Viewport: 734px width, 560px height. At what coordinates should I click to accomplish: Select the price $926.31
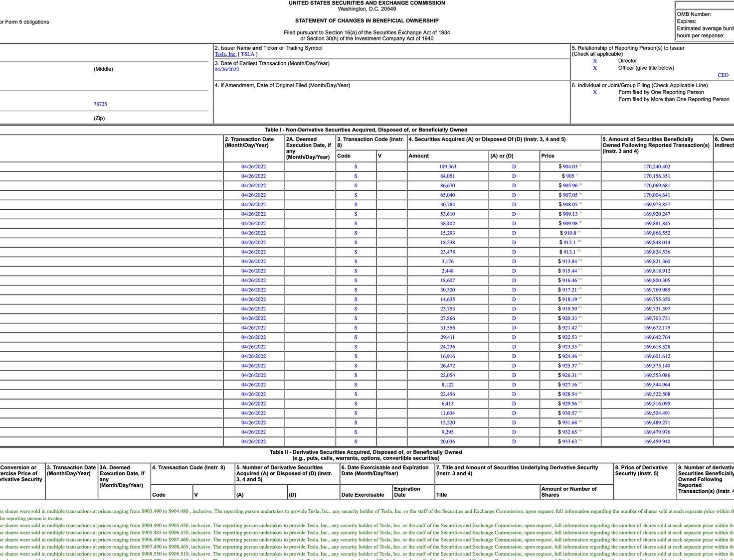[570, 375]
